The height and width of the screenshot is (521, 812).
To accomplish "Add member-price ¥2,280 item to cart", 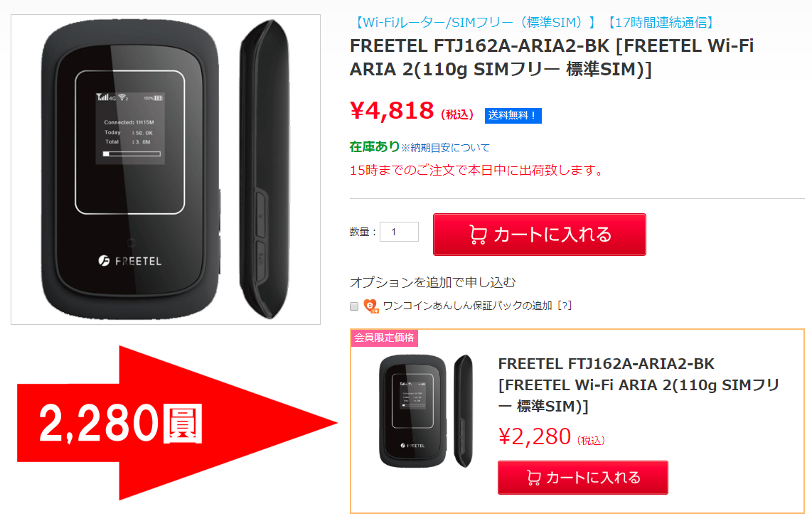I will click(x=582, y=477).
